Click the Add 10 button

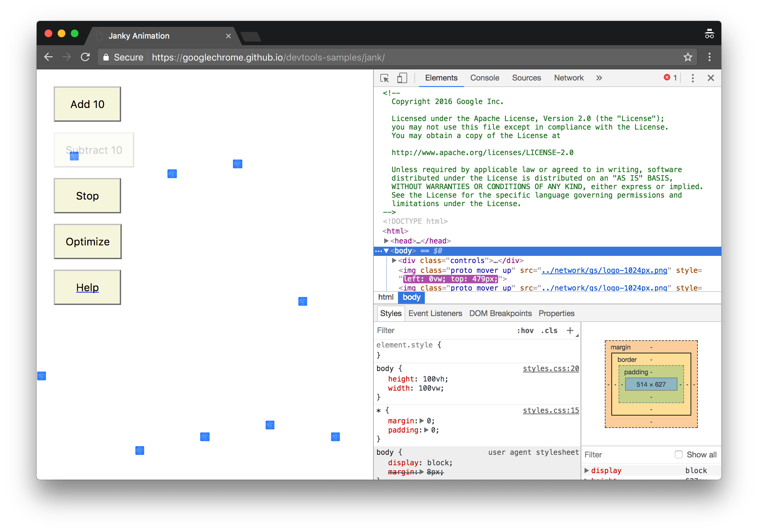[x=87, y=104]
